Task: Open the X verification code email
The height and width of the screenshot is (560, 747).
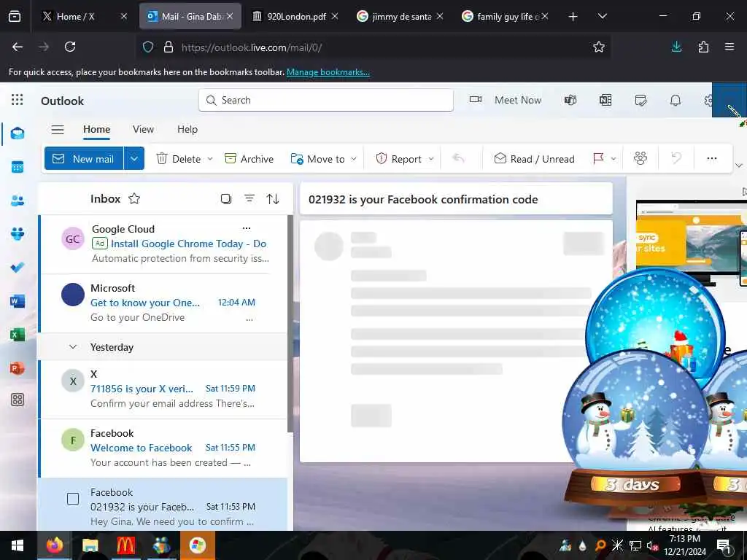Action: pyautogui.click(x=163, y=389)
